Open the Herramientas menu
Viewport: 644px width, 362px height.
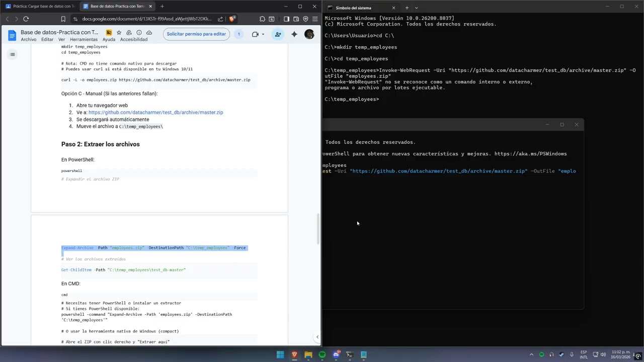click(84, 39)
